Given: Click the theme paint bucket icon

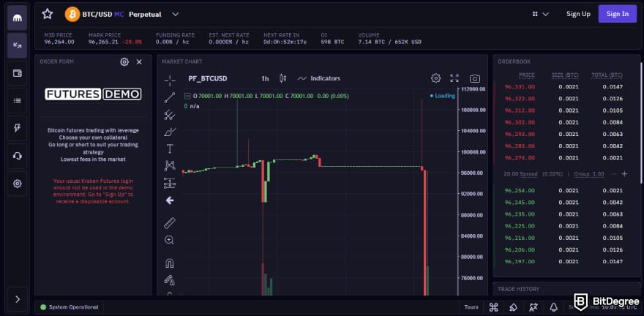Looking at the screenshot, I should [514, 307].
